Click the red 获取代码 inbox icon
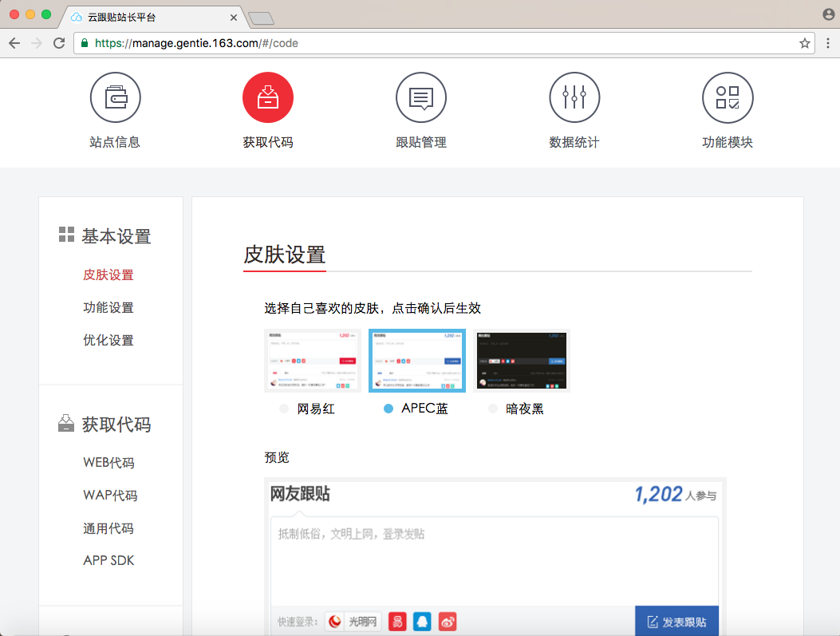The height and width of the screenshot is (636, 840). (268, 97)
